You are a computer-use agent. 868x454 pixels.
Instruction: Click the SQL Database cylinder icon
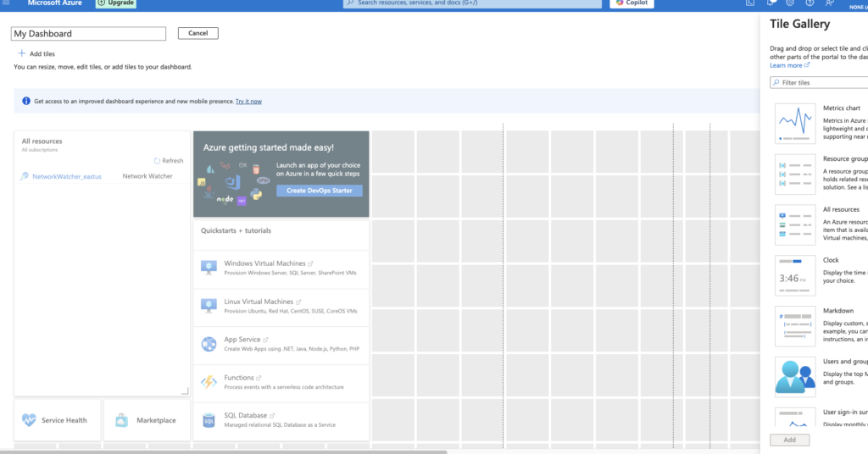coord(209,420)
